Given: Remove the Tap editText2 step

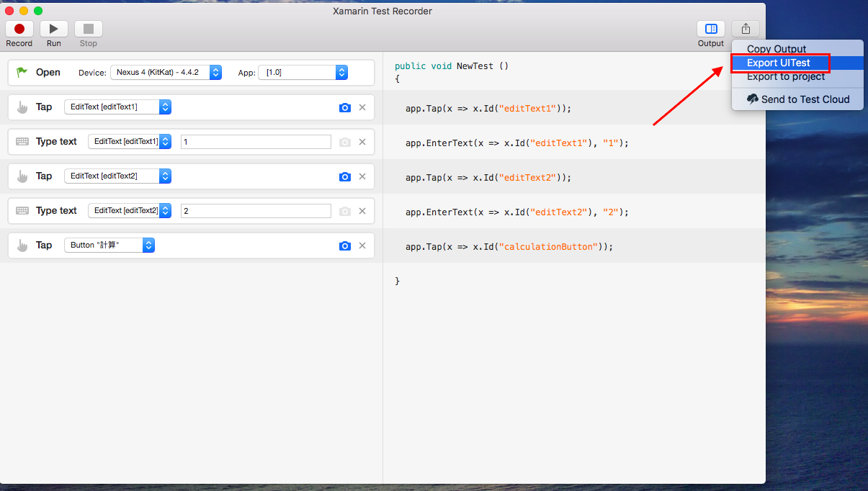Looking at the screenshot, I should tap(362, 176).
